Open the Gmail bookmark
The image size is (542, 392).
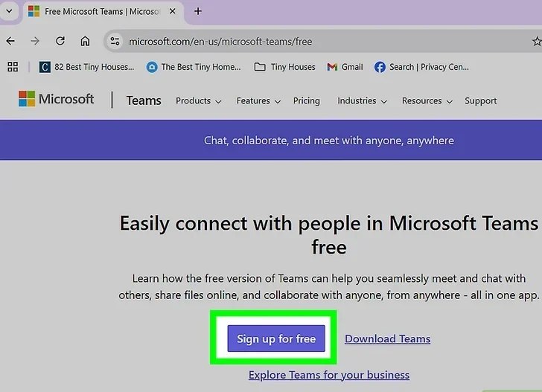[x=345, y=67]
